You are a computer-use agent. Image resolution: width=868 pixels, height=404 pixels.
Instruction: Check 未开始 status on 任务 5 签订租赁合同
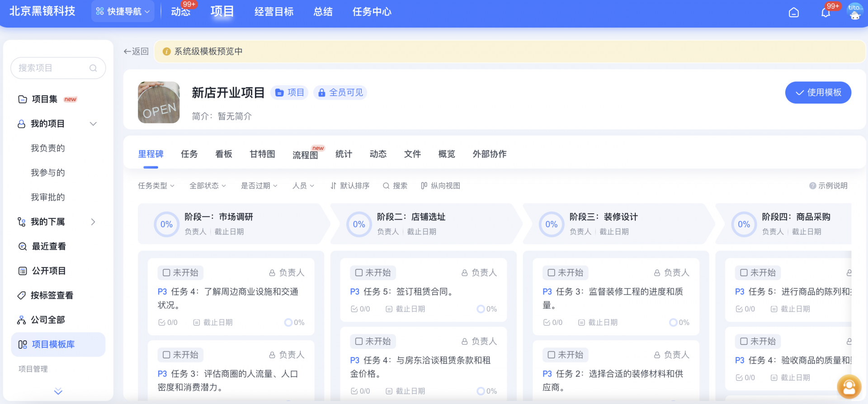(x=359, y=272)
